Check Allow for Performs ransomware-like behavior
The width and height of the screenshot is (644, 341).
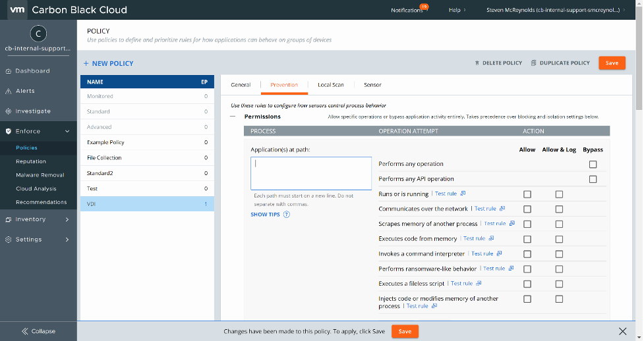pyautogui.click(x=527, y=269)
